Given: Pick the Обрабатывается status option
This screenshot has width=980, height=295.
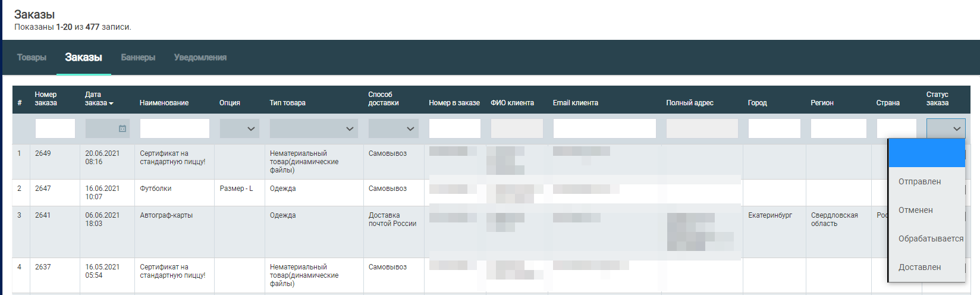Looking at the screenshot, I should [931, 238].
